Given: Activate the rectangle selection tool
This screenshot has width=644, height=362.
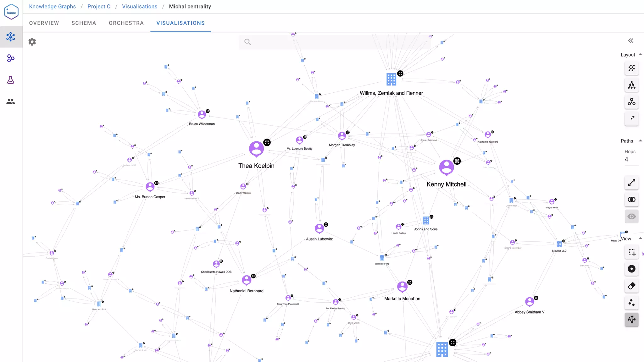Looking at the screenshot, I should tap(631, 252).
